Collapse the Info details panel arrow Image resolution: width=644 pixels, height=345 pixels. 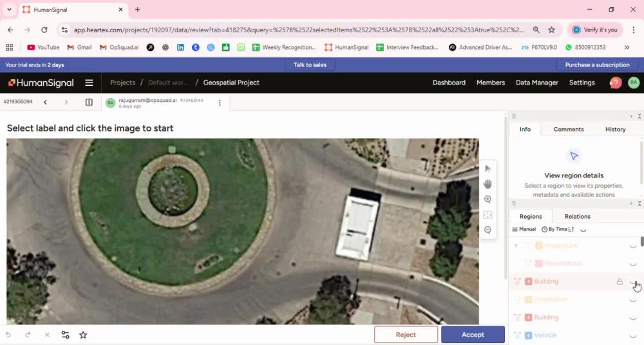pyautogui.click(x=631, y=116)
